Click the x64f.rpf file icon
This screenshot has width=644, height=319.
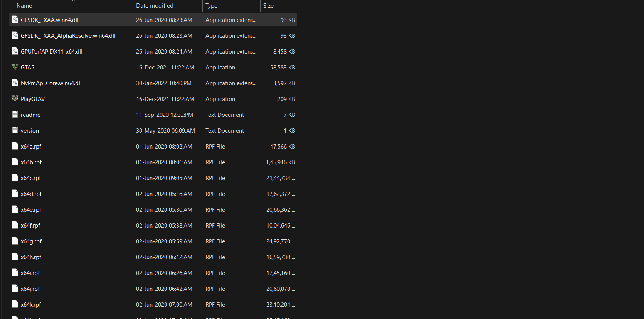15,225
